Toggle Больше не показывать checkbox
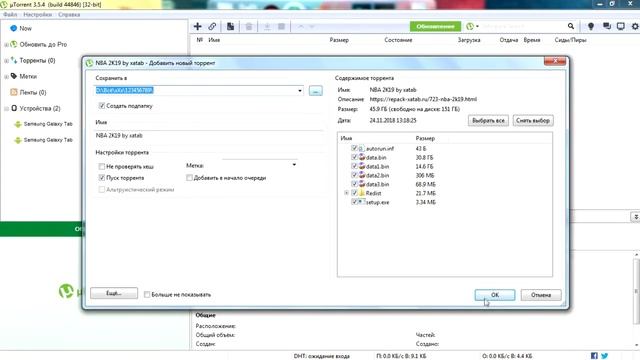Viewport: 640px width, 360px height. (147, 294)
